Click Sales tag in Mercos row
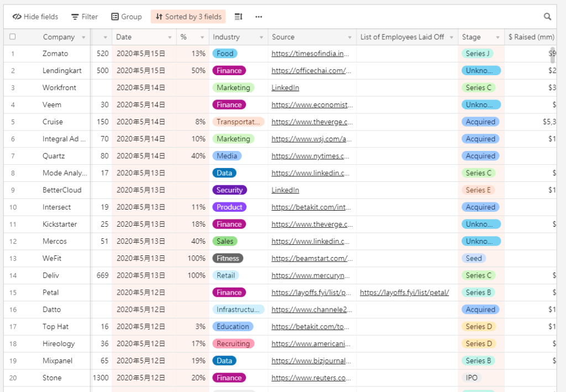Viewport: 566px width, 392px height. coord(225,241)
